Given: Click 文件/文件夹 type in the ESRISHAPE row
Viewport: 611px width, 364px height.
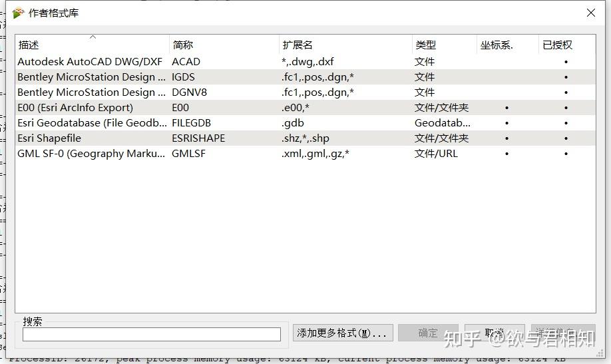Looking at the screenshot, I should tap(441, 138).
